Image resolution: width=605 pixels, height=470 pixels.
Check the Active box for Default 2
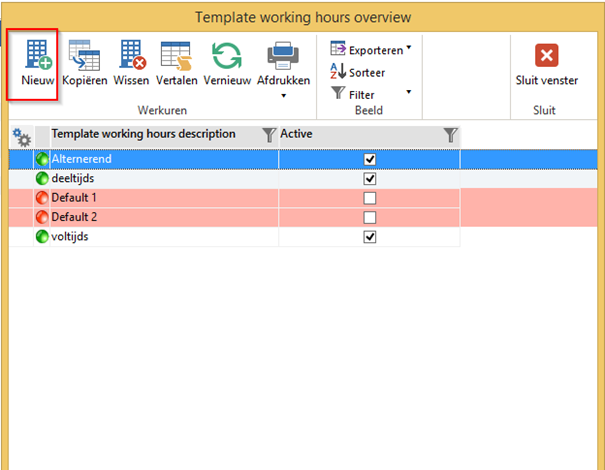tap(370, 217)
